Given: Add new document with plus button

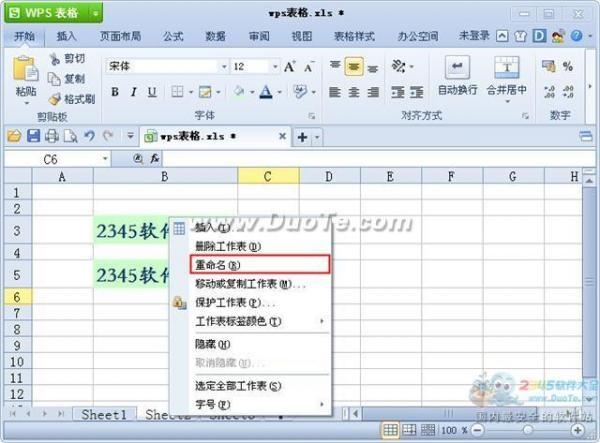Looking at the screenshot, I should [x=303, y=137].
